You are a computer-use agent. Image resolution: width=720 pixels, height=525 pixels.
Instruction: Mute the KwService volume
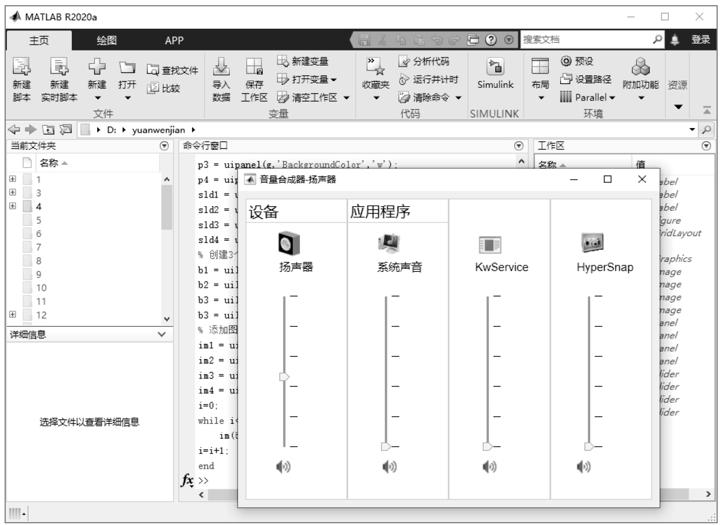(489, 467)
